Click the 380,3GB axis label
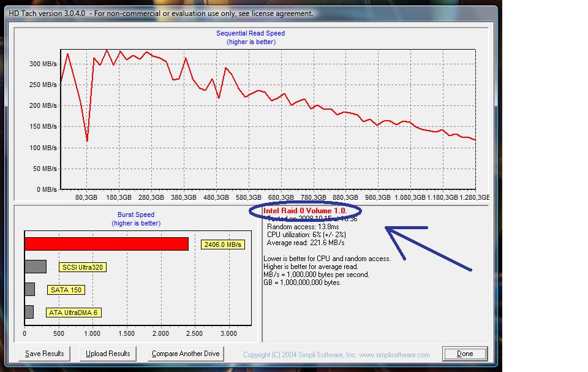The width and height of the screenshot is (588, 372). click(184, 197)
